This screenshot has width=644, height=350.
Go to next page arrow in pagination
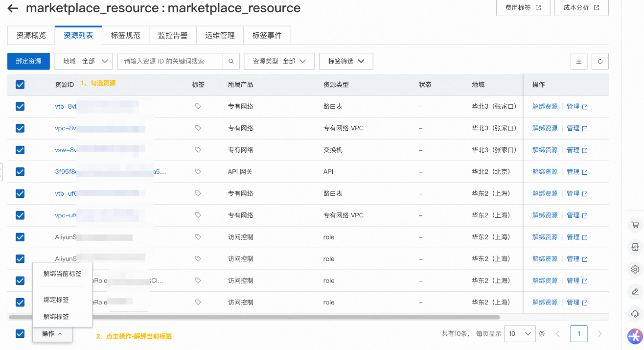[600, 334]
